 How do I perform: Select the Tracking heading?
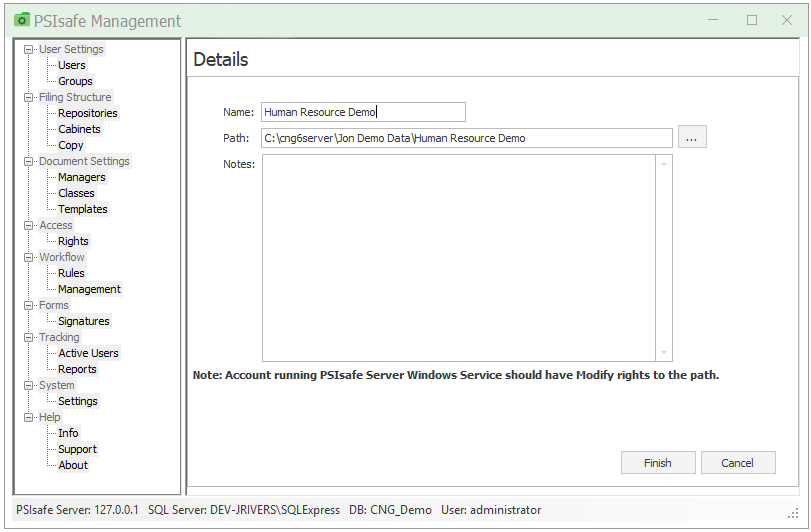click(x=59, y=337)
